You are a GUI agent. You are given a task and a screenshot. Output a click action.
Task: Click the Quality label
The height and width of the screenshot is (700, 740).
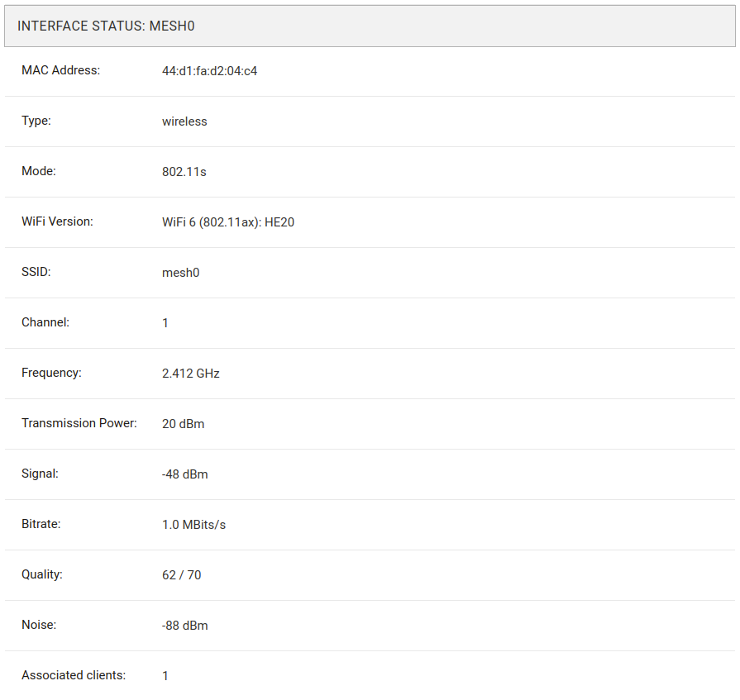coord(42,574)
